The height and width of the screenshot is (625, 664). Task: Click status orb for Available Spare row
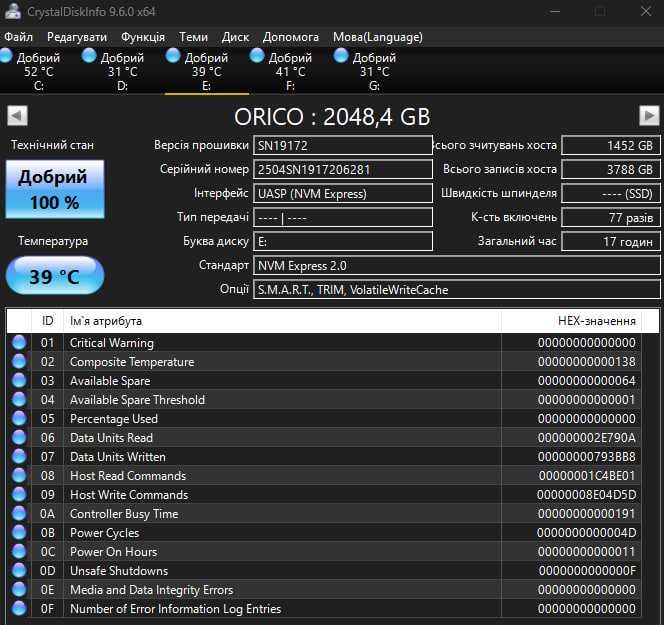tap(19, 380)
